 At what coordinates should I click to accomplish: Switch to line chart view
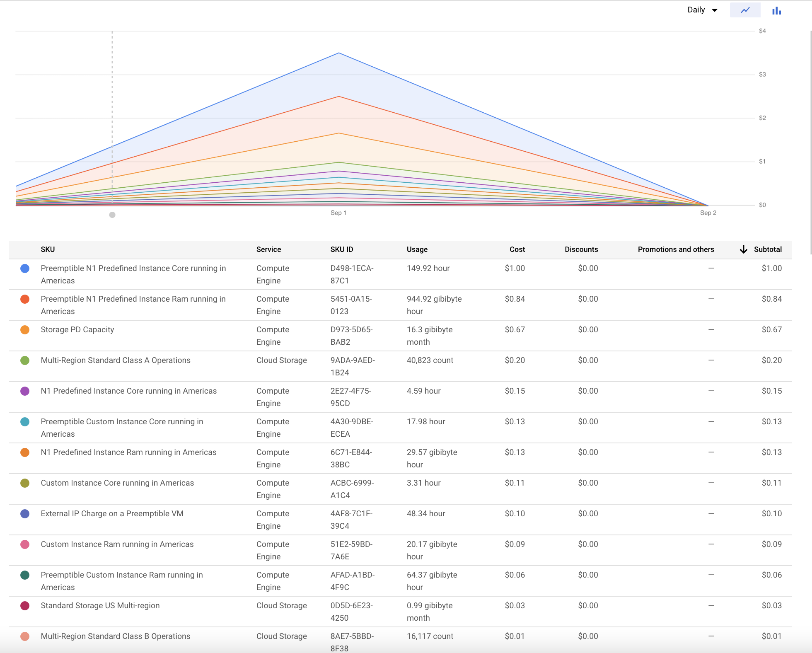coord(745,10)
